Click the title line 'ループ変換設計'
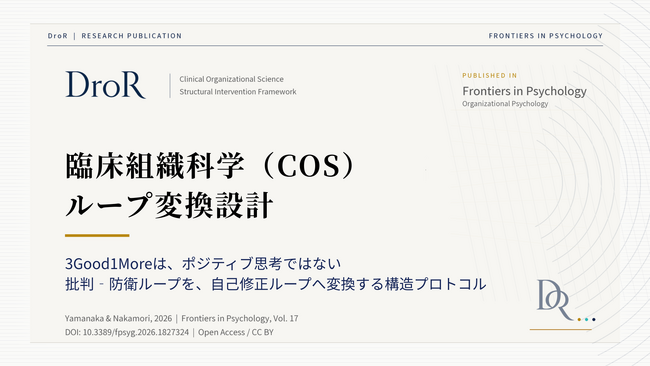Viewport: 650px width, 366px height. [169, 205]
